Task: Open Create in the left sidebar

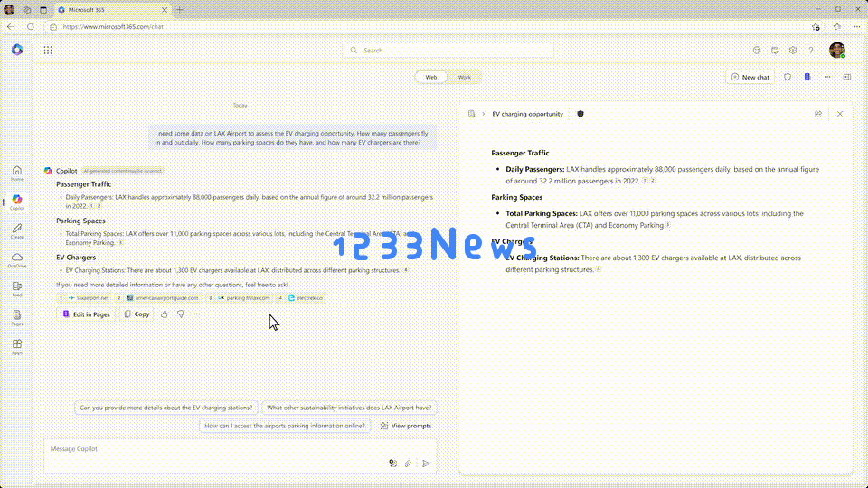Action: point(17,231)
